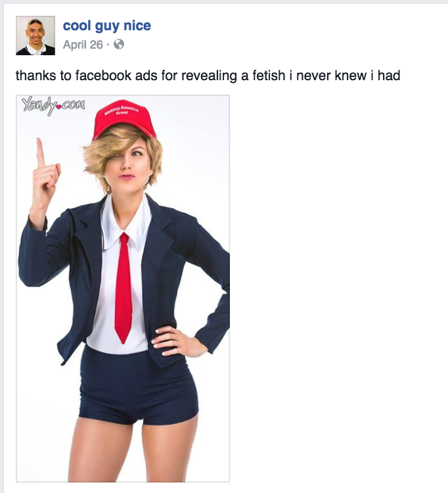This screenshot has height=493, width=448.
Task: Open the attached costume photo
Action: pyautogui.click(x=123, y=289)
